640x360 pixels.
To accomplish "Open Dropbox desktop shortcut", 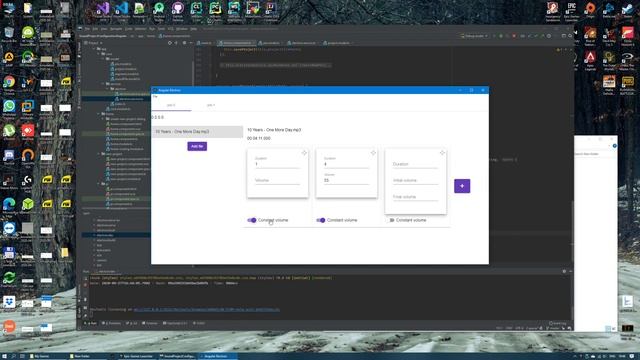I will [9, 304].
